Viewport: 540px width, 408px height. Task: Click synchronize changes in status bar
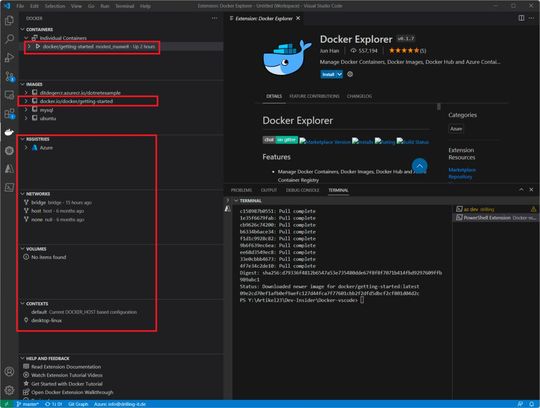(x=53, y=404)
